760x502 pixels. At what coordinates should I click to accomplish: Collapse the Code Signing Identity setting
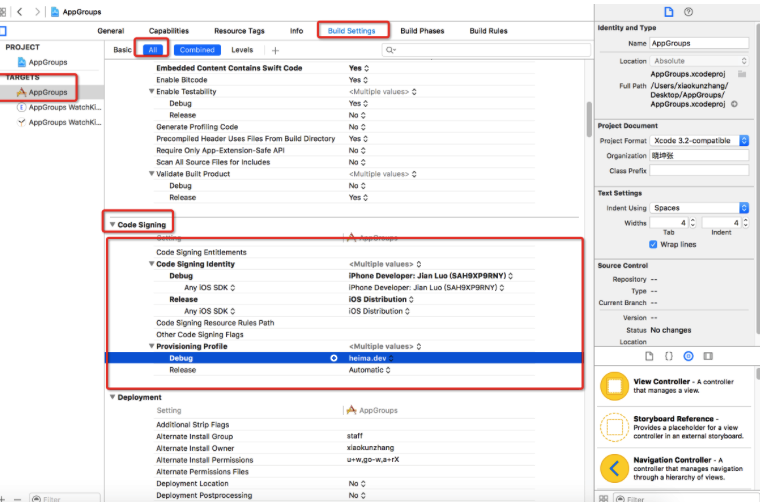click(x=151, y=264)
